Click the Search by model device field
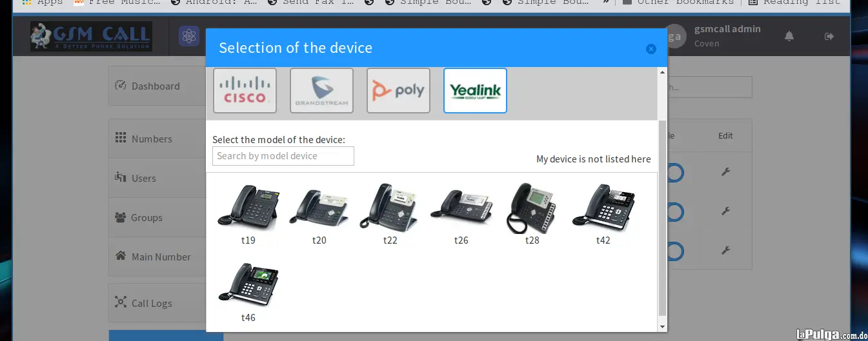This screenshot has height=341, width=868. 283,156
